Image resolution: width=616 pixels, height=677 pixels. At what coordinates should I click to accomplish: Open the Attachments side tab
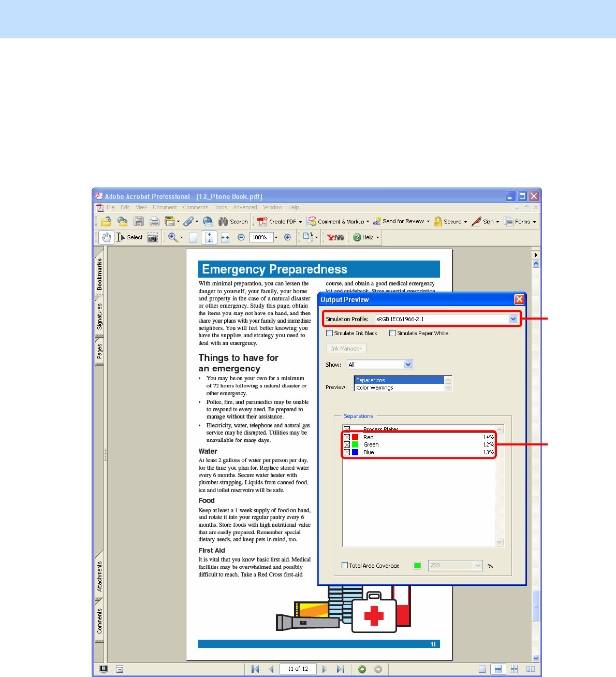tap(99, 576)
